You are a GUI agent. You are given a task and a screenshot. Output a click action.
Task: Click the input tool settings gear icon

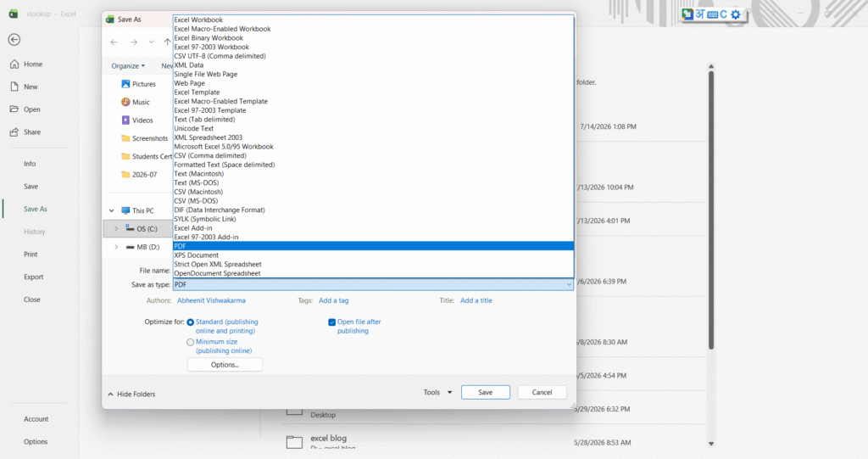pyautogui.click(x=736, y=14)
